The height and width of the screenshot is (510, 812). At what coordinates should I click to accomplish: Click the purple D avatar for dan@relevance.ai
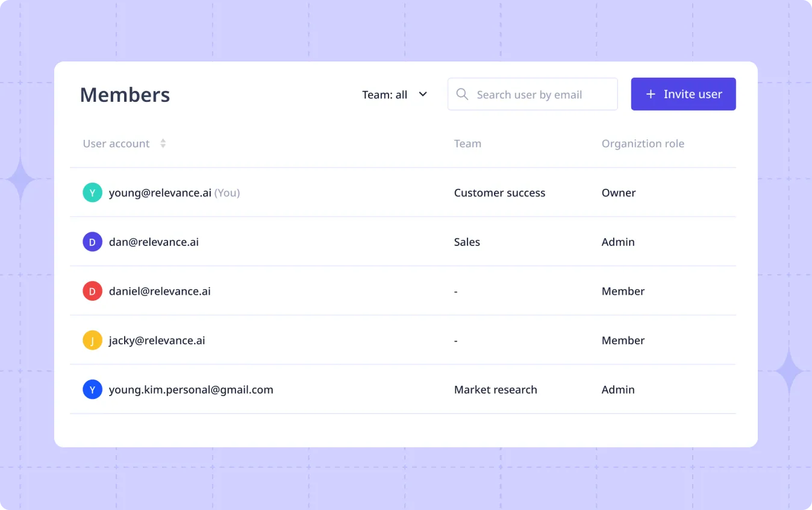(92, 242)
